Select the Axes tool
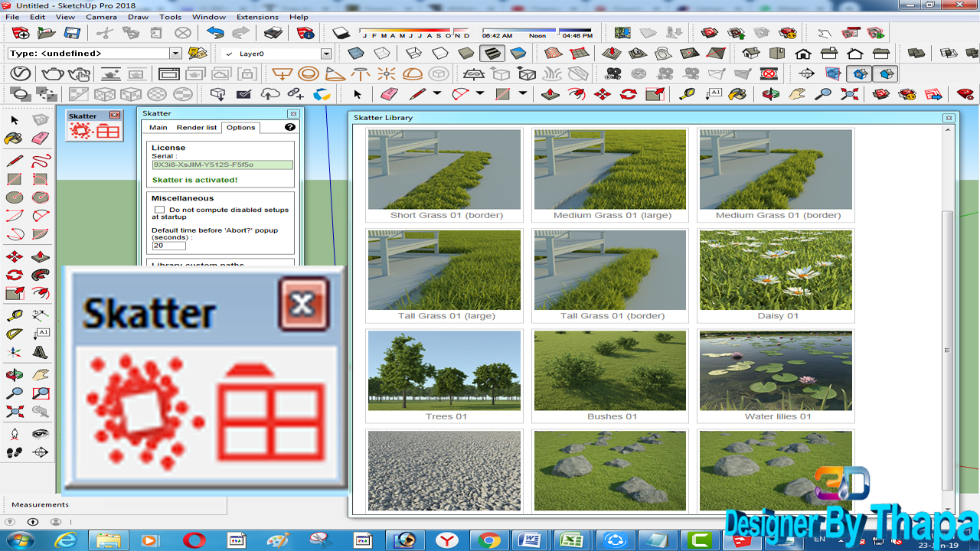The height and width of the screenshot is (551, 980). tap(15, 353)
